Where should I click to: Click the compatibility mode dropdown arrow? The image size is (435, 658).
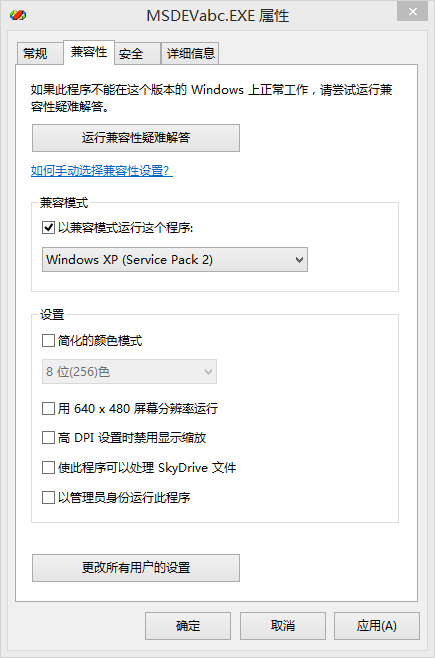pos(299,260)
